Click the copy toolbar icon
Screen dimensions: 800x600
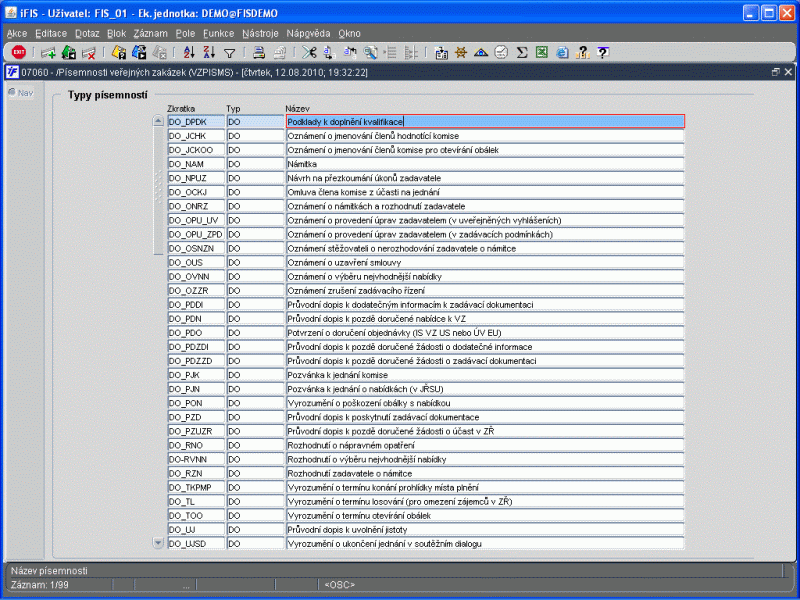330,52
